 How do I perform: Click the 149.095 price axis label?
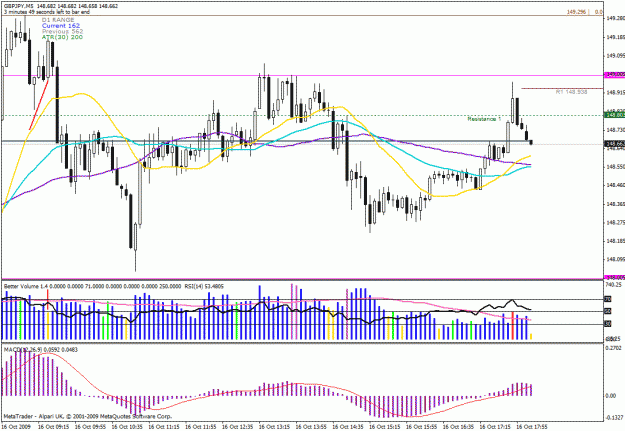(615, 55)
